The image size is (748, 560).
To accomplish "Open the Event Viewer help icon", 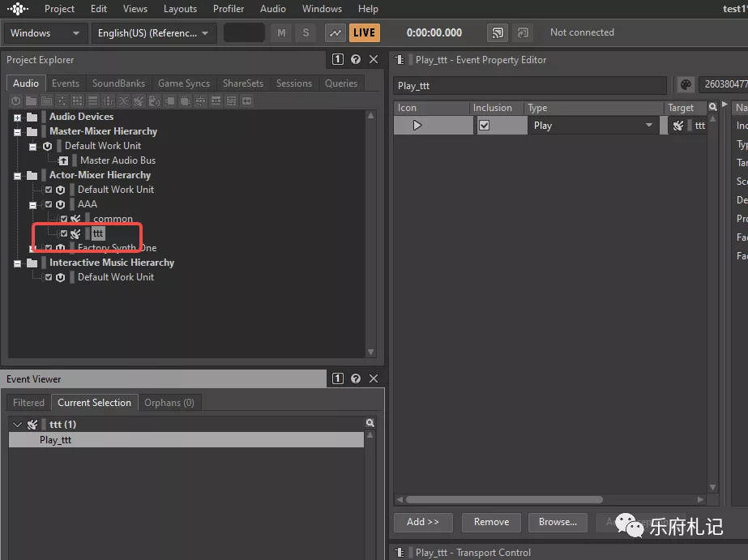I will (x=356, y=378).
